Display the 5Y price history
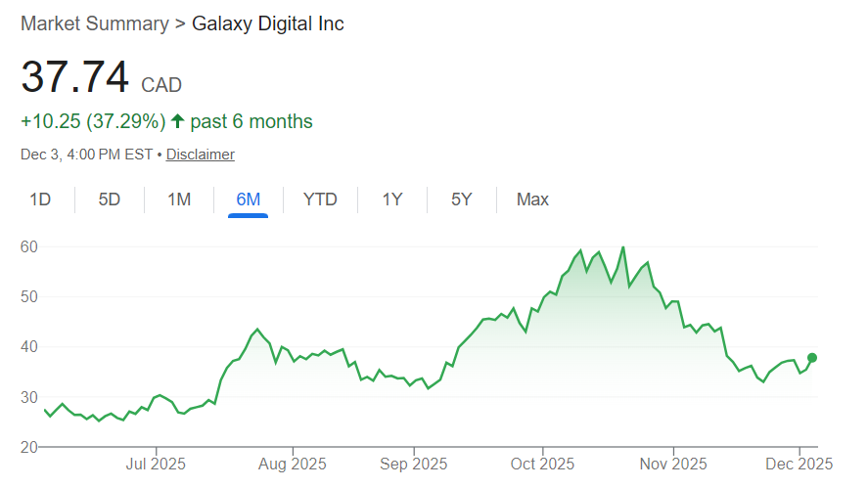868x488 pixels. [462, 200]
